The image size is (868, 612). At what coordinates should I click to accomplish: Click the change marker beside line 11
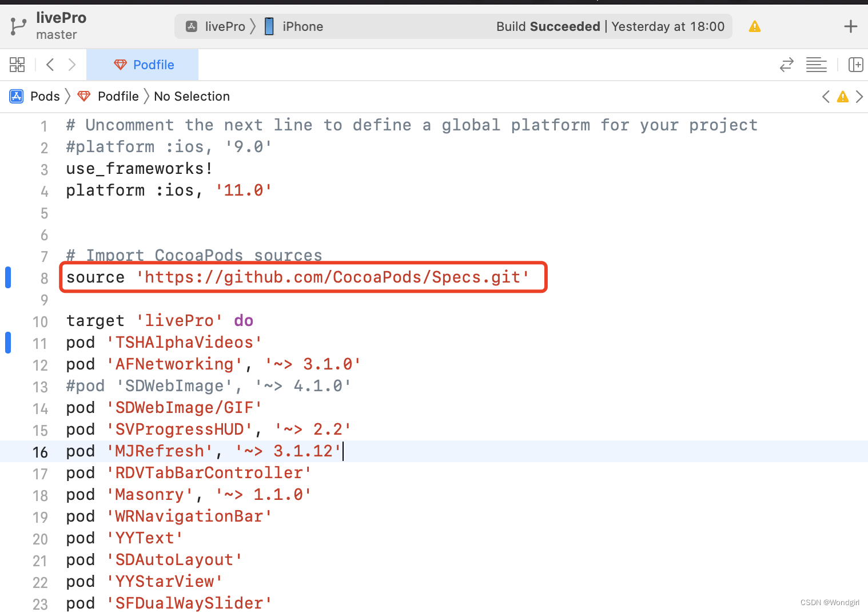pyautogui.click(x=8, y=343)
